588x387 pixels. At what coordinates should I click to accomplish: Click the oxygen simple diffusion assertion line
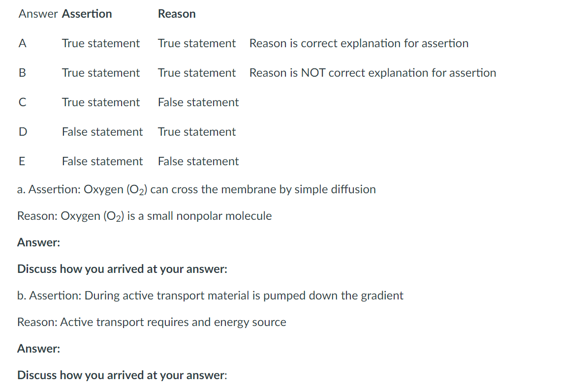[196, 189]
